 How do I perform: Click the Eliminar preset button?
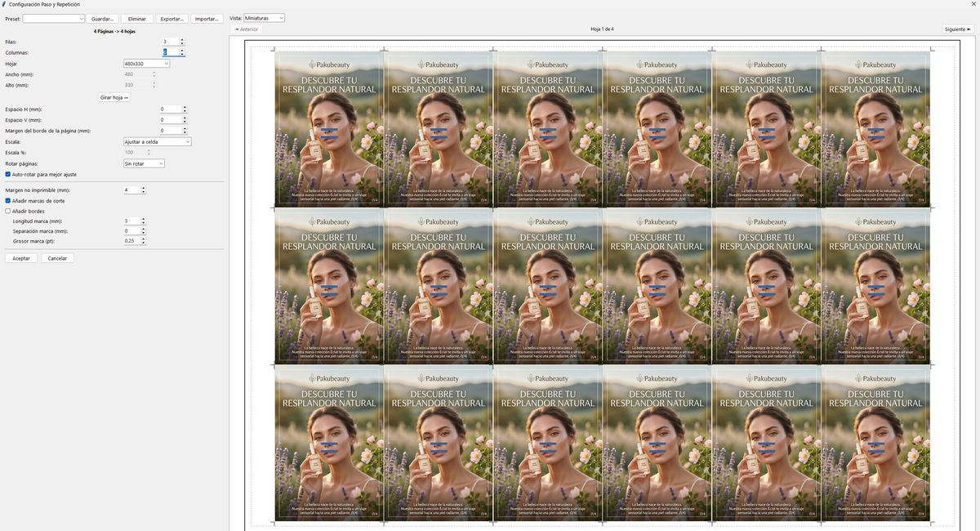(137, 18)
